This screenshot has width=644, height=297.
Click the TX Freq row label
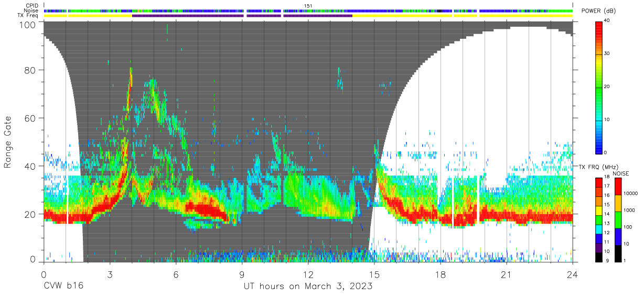point(28,16)
